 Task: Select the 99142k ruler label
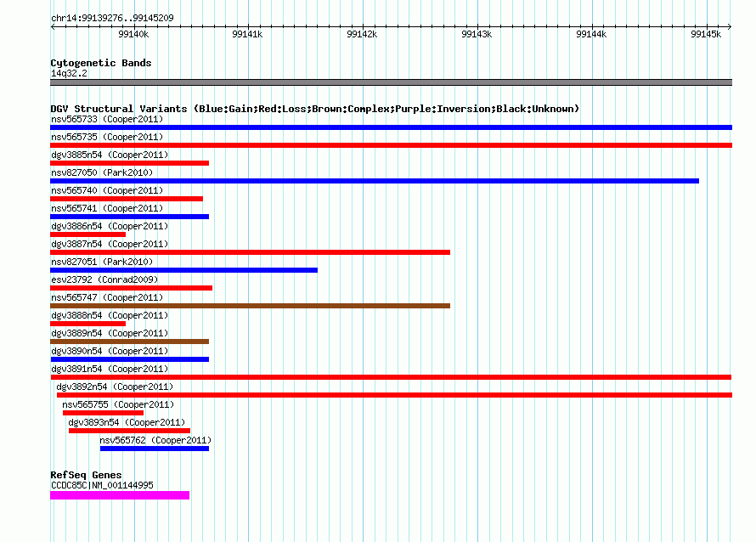tap(362, 34)
